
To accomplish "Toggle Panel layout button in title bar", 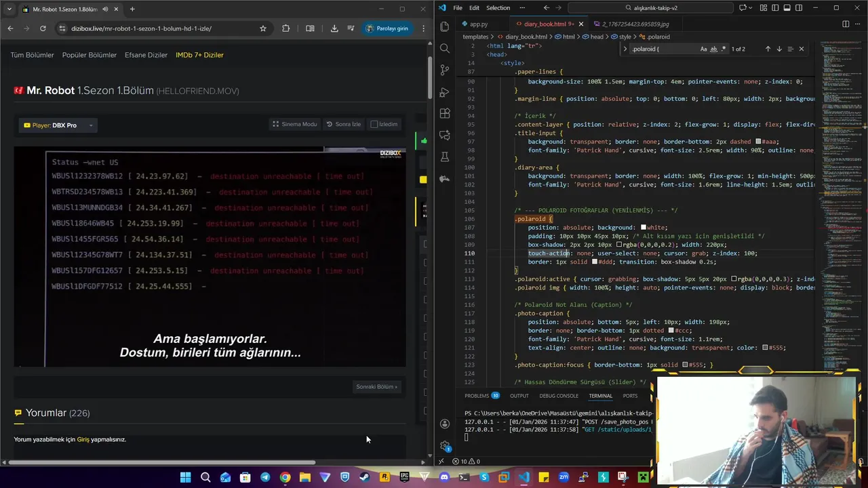I will point(787,8).
